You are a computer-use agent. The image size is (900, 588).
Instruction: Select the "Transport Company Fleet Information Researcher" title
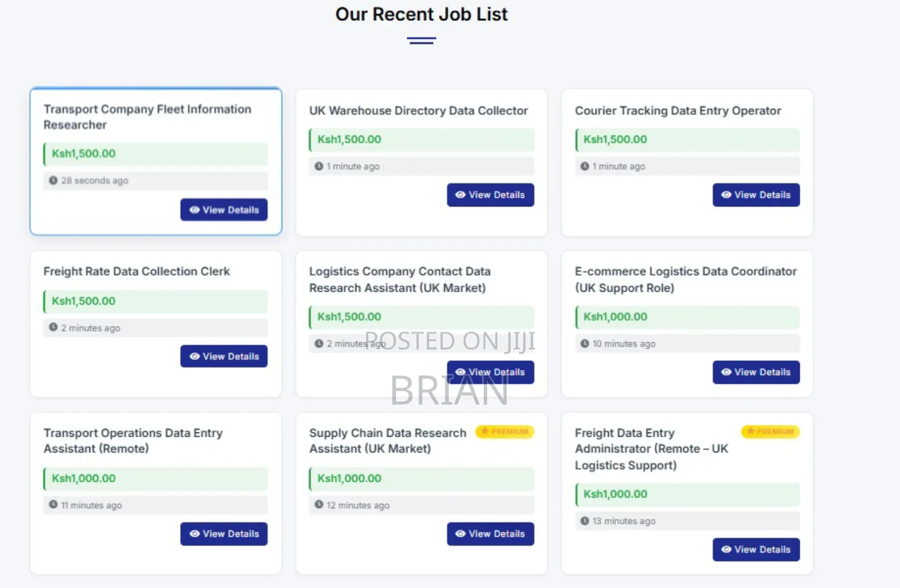click(147, 117)
